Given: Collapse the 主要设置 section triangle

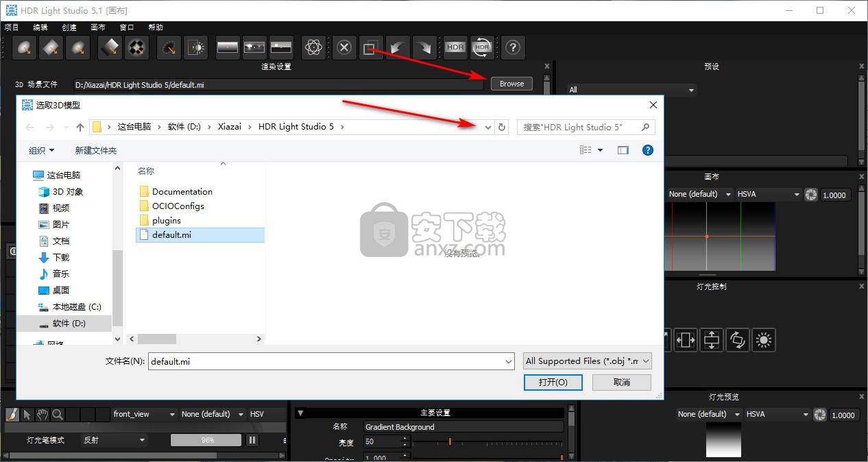Looking at the screenshot, I should point(300,413).
